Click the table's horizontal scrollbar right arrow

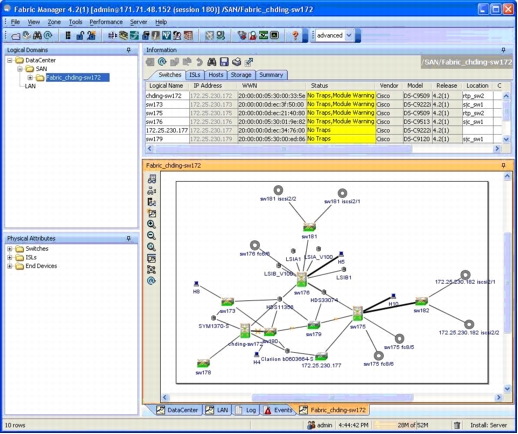pyautogui.click(x=497, y=149)
